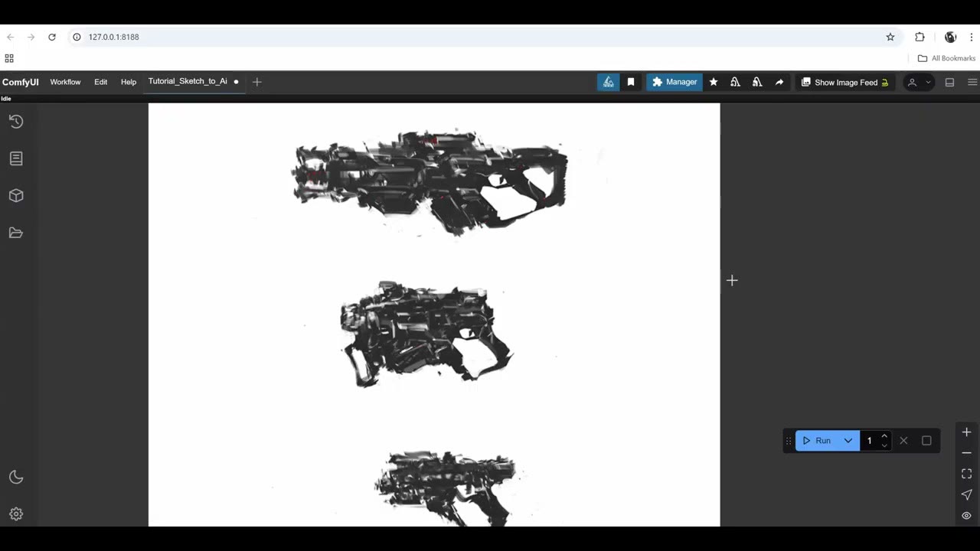The width and height of the screenshot is (980, 551).
Task: Add a new workflow tab
Action: pos(257,82)
